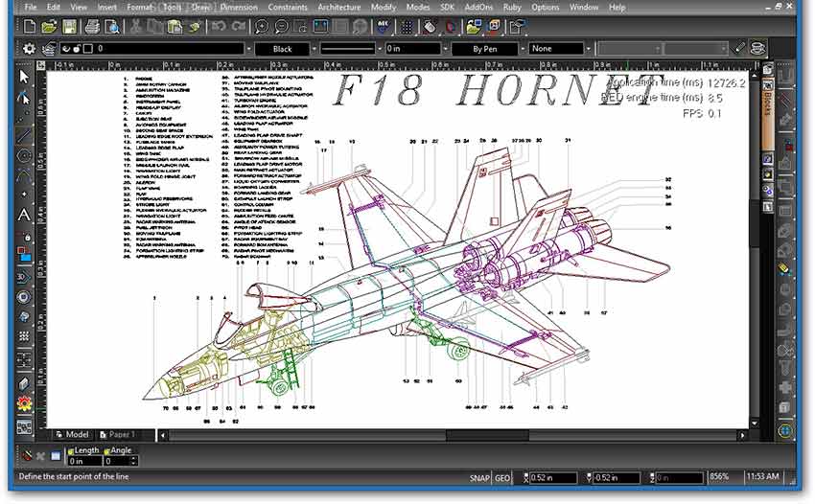Click the Print icon in toolbar
Screen dimensions: 815x504
(89, 26)
